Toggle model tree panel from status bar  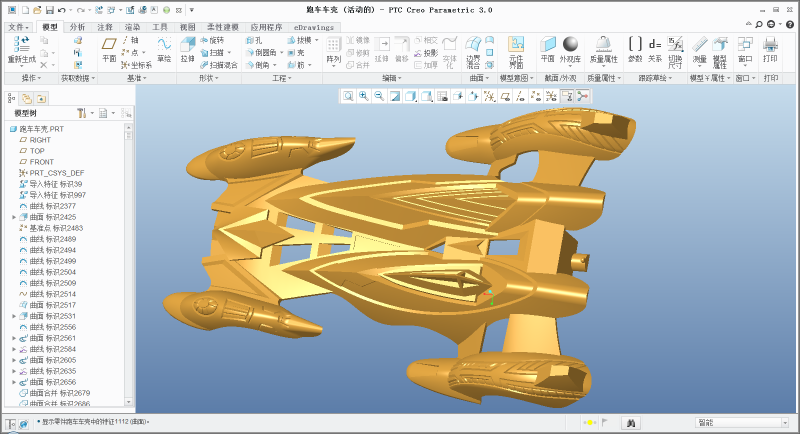point(11,423)
